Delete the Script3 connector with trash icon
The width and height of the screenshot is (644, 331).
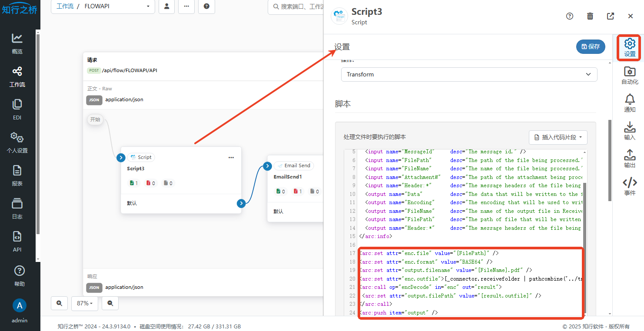click(x=590, y=16)
